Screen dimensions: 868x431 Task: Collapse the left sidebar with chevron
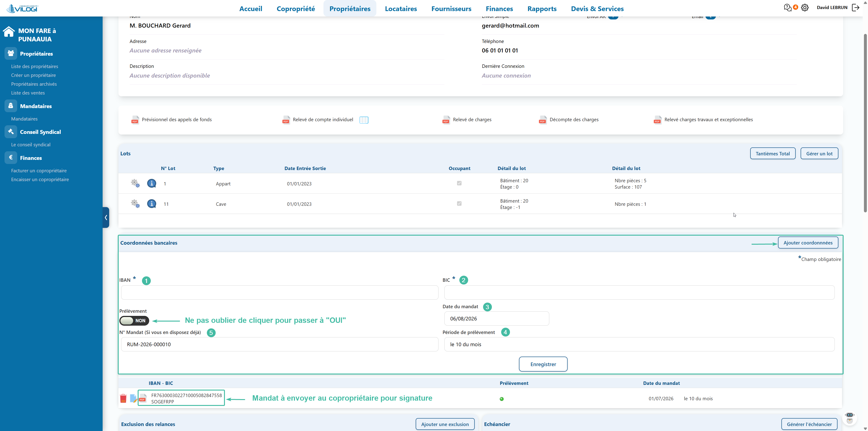[x=106, y=217]
